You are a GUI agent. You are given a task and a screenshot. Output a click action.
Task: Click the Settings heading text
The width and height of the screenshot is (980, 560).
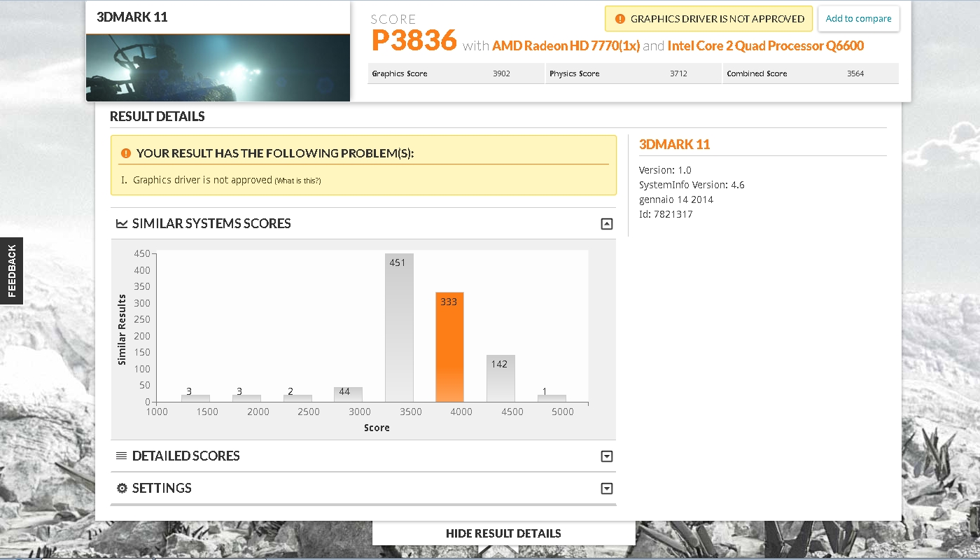pyautogui.click(x=162, y=488)
